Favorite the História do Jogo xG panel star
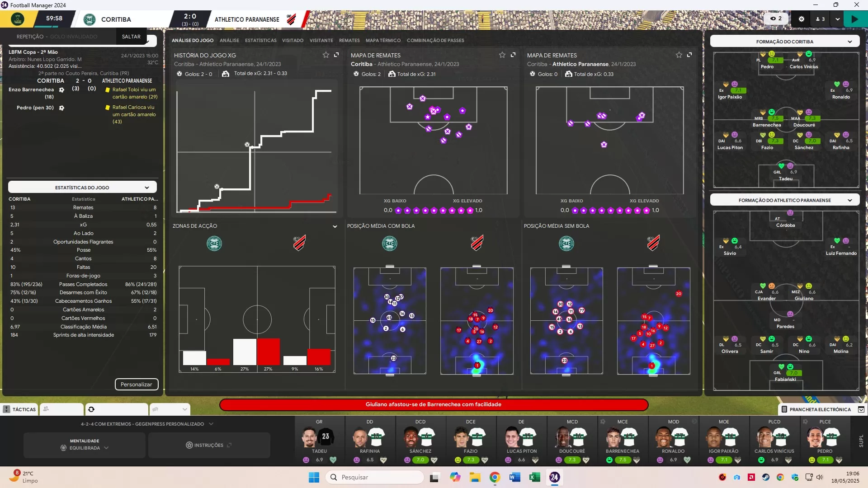The image size is (868, 488). pyautogui.click(x=325, y=55)
